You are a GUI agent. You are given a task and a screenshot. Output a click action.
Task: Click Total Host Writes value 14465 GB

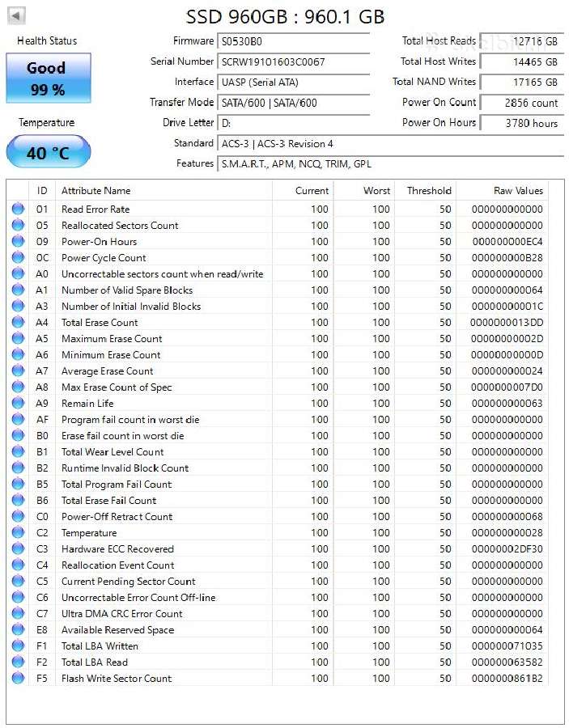tap(521, 61)
